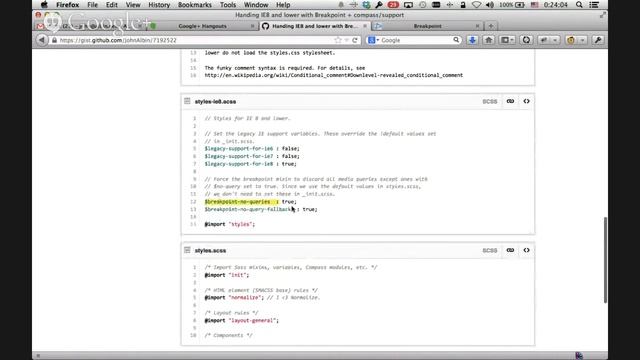This screenshot has height=360, width=640.
Task: Click the battery status indicator
Action: coord(512,5)
